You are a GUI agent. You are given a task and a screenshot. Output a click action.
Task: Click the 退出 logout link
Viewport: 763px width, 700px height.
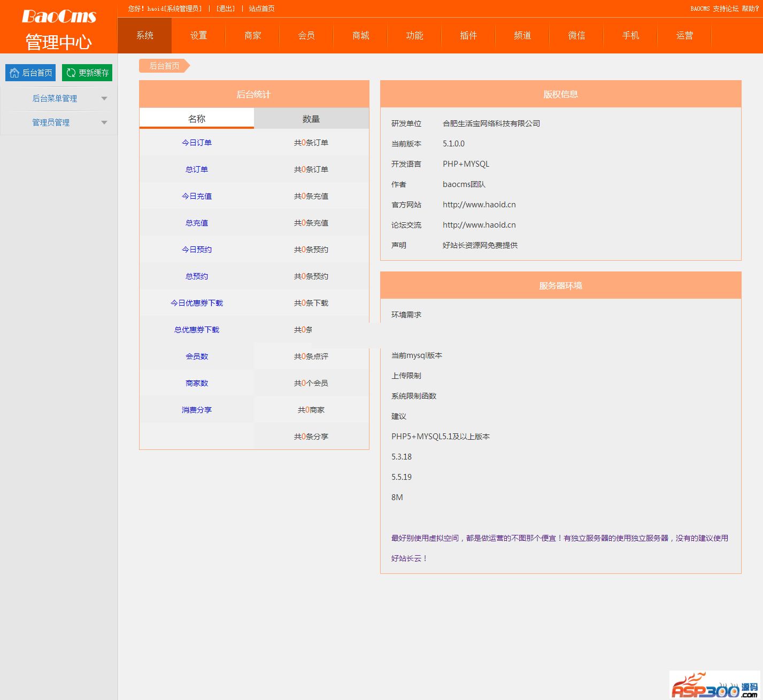(x=226, y=9)
